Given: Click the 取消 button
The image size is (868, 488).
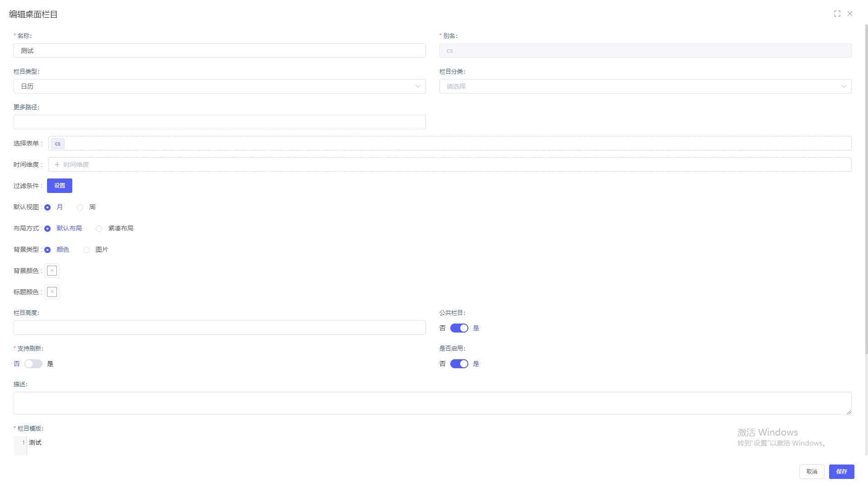Looking at the screenshot, I should tap(811, 471).
